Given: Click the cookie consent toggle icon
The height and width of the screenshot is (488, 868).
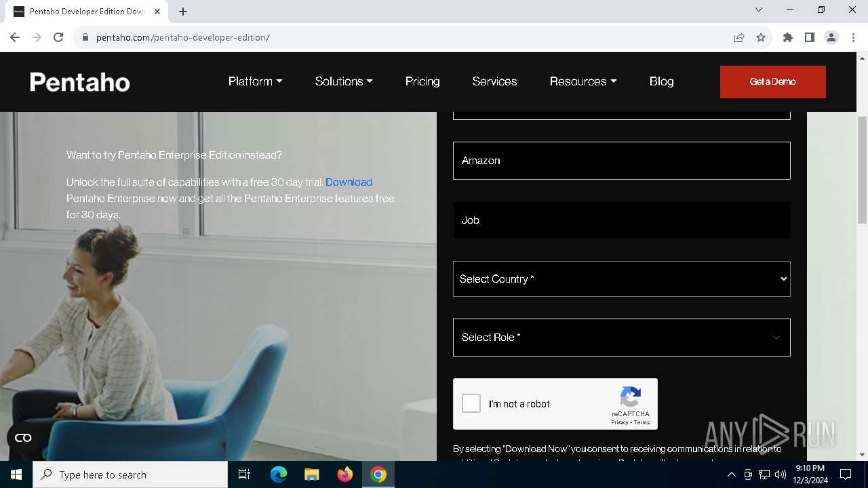Looking at the screenshot, I should [23, 438].
